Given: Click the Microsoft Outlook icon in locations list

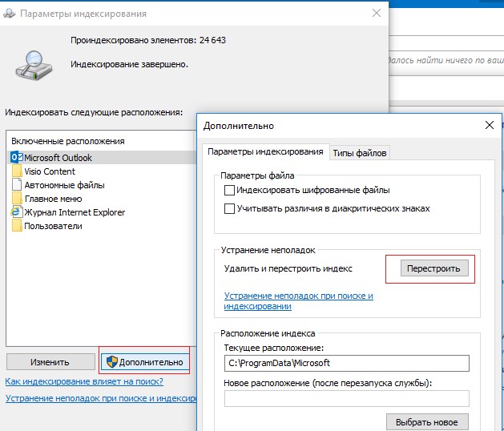Looking at the screenshot, I should pyautogui.click(x=17, y=157).
